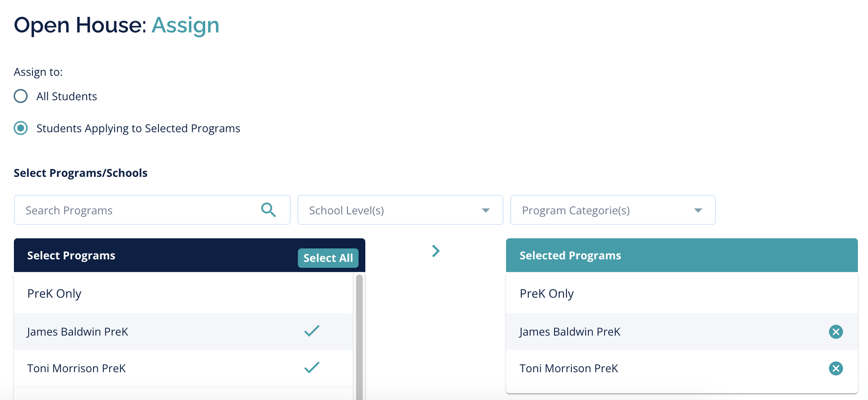868x400 pixels.
Task: Click the checkmark beside James Baldwin PreK
Action: pyautogui.click(x=312, y=331)
